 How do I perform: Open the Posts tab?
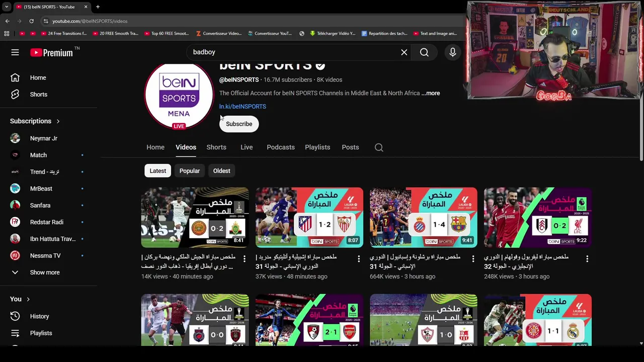(x=350, y=147)
